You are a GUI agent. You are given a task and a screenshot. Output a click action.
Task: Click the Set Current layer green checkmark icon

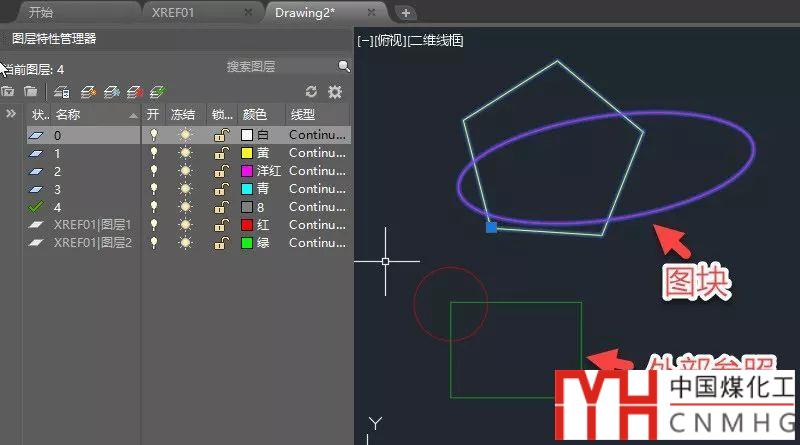[156, 92]
